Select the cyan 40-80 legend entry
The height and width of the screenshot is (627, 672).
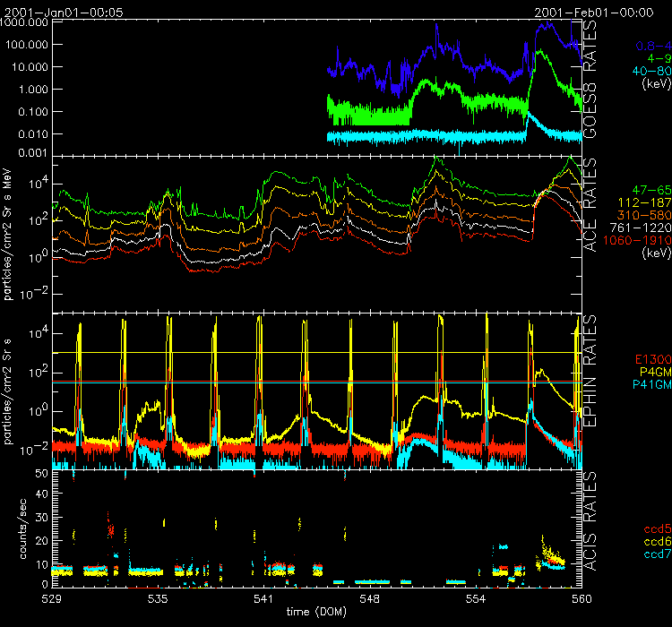(x=650, y=72)
